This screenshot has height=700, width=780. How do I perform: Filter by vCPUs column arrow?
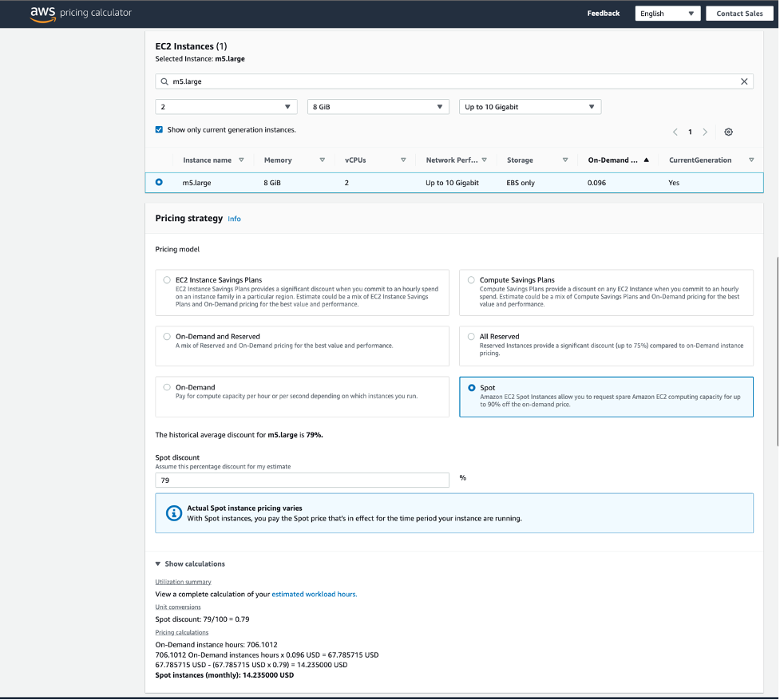click(x=403, y=160)
